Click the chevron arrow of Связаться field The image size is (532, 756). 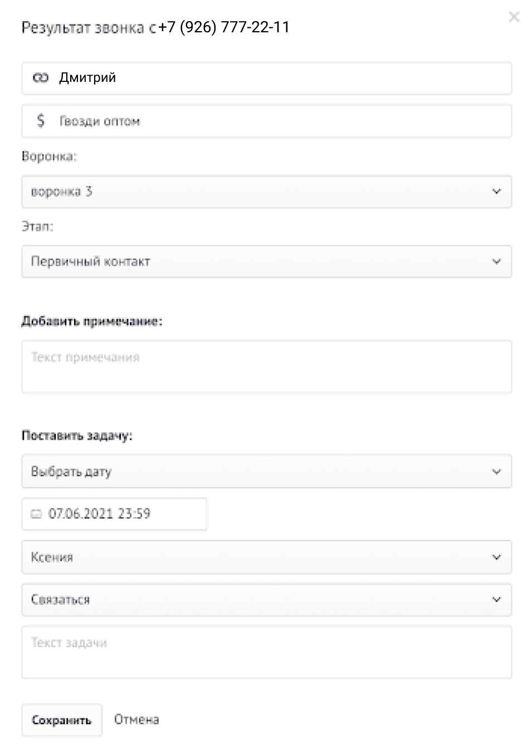click(496, 600)
